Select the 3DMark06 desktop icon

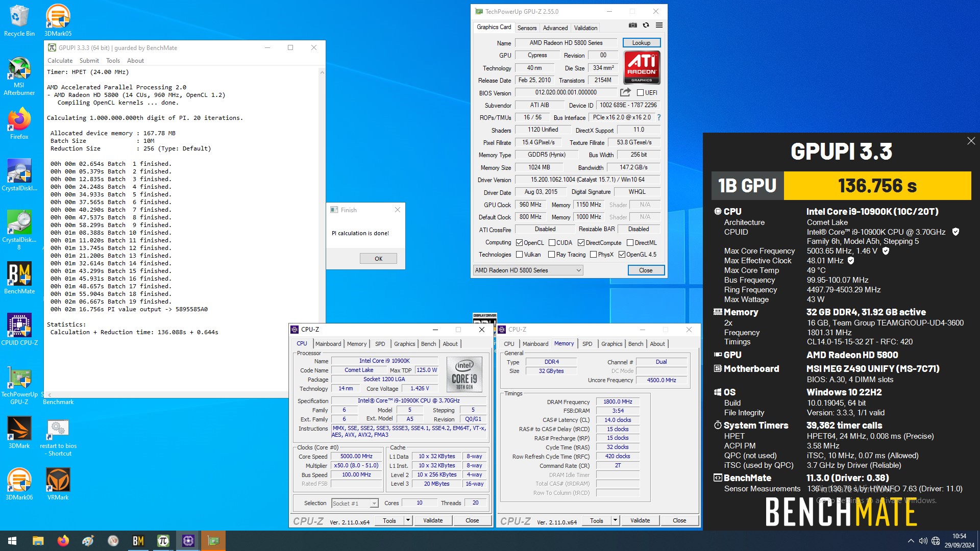(x=19, y=484)
